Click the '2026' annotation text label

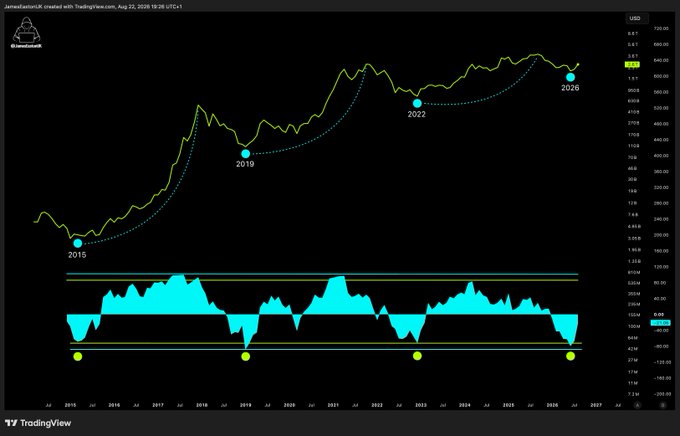(x=570, y=88)
